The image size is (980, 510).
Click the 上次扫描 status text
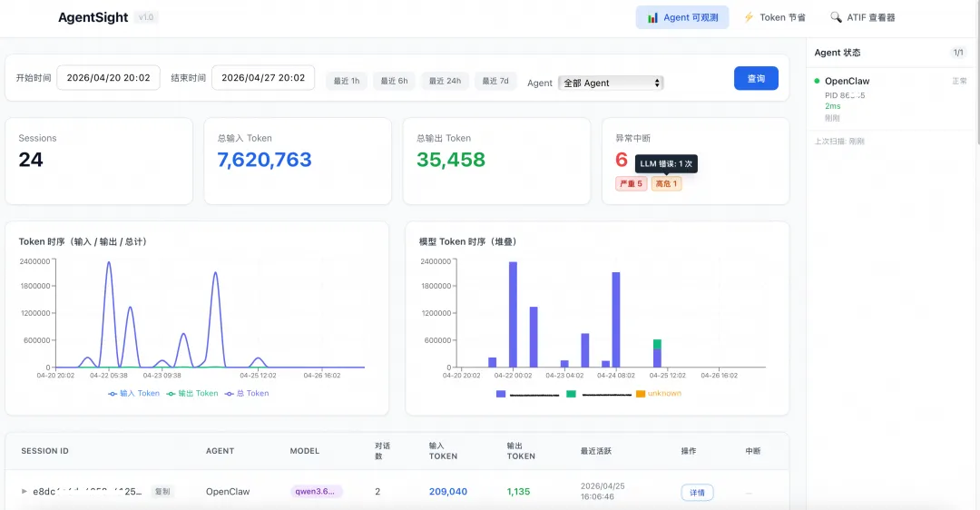[x=838, y=142]
